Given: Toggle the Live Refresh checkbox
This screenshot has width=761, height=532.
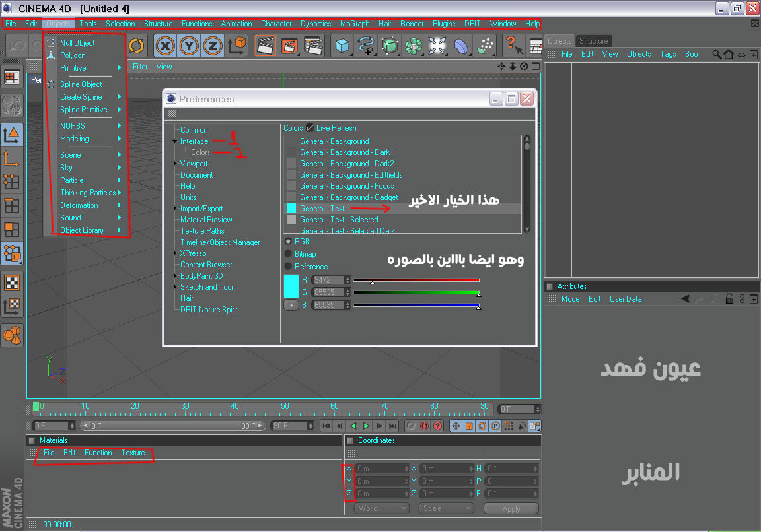Looking at the screenshot, I should [x=310, y=128].
